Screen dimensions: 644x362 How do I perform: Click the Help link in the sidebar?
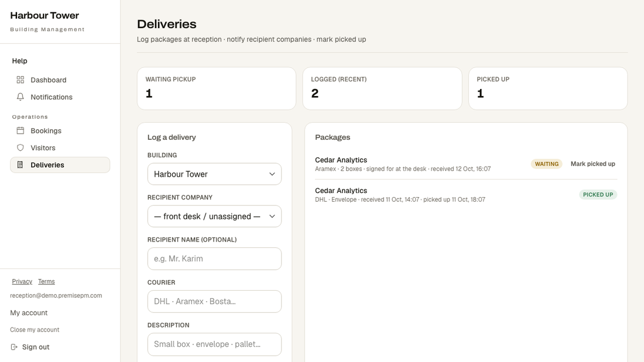pyautogui.click(x=19, y=61)
